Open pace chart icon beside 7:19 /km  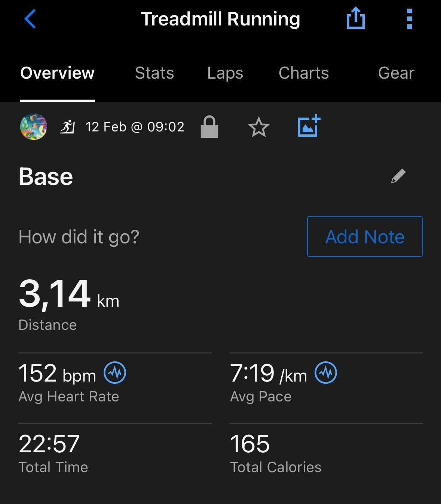coord(326,373)
